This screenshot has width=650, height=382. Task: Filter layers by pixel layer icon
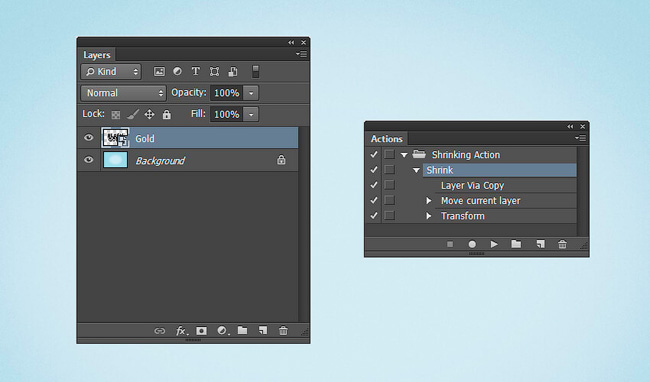159,72
